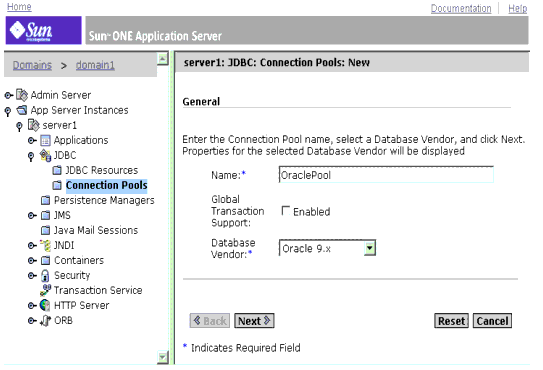The image size is (543, 370).
Task: Open the Documentation link
Action: [x=461, y=8]
